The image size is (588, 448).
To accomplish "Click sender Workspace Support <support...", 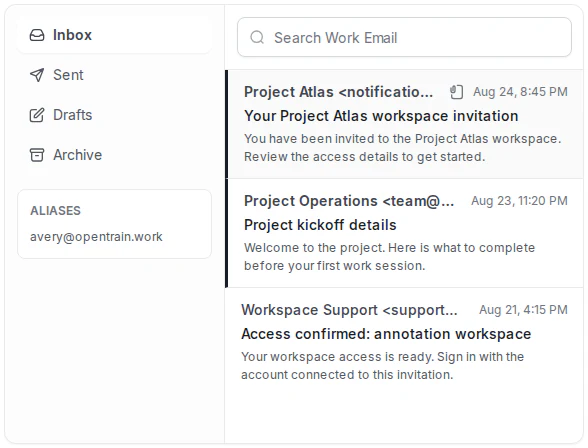I will pos(349,310).
